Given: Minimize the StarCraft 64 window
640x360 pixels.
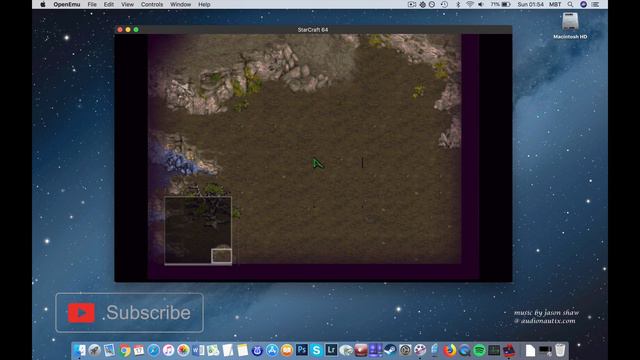Looking at the screenshot, I should [x=128, y=30].
